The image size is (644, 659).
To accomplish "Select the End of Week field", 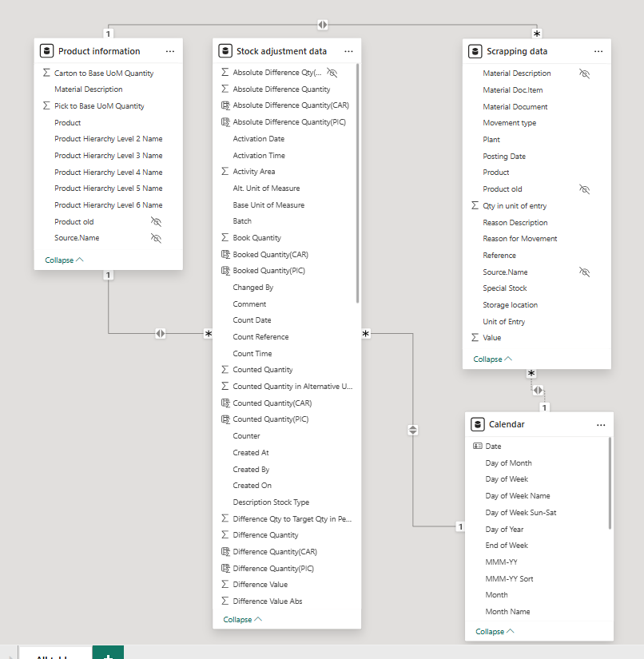I will 507,545.
